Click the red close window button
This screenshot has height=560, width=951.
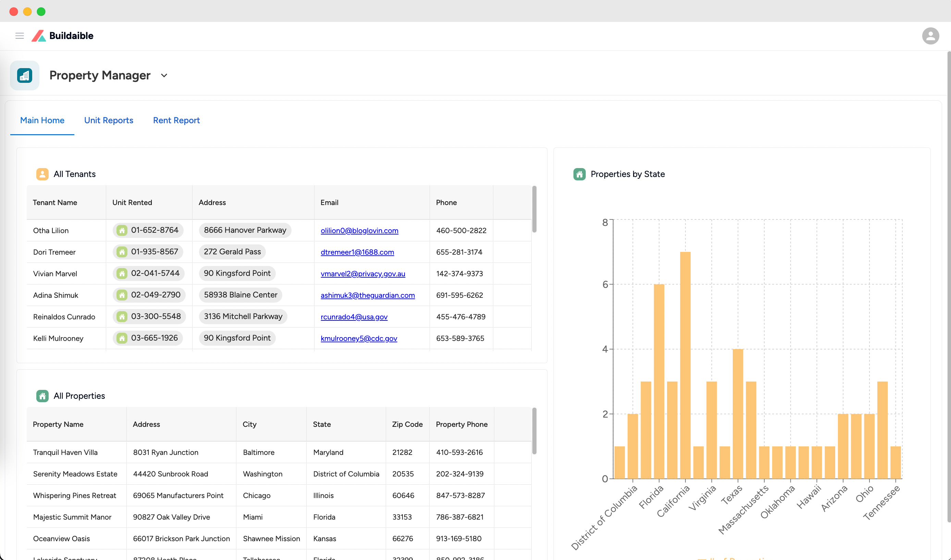tap(14, 12)
